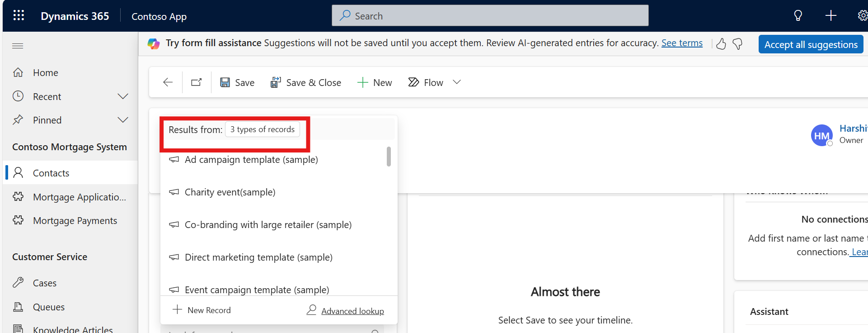Go back using the left arrow
The image size is (868, 333).
coord(168,82)
